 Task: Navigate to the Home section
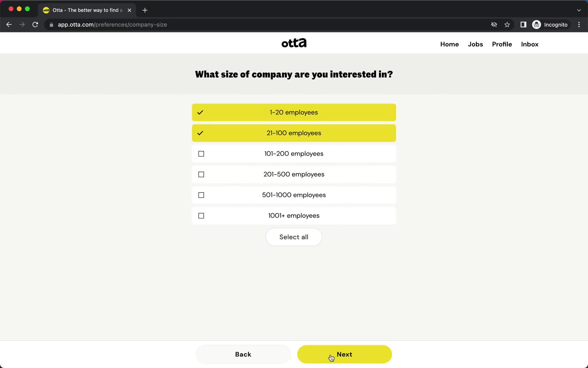tap(449, 44)
